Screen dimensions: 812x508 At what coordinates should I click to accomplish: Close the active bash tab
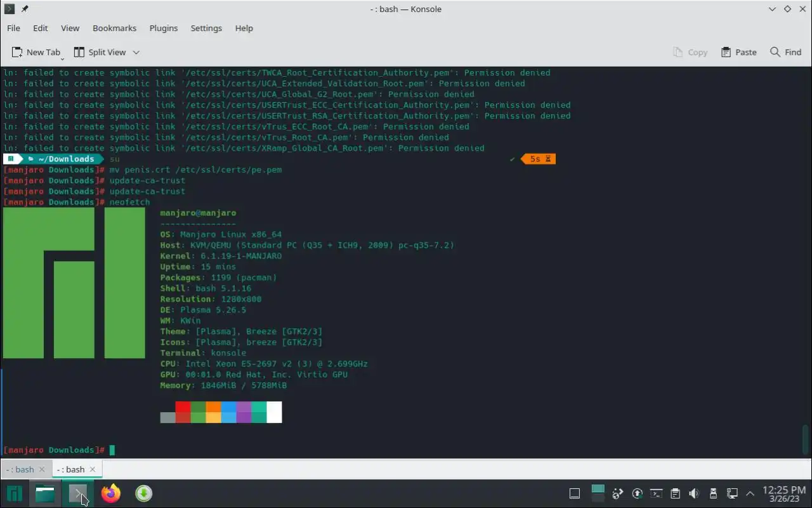(x=93, y=469)
